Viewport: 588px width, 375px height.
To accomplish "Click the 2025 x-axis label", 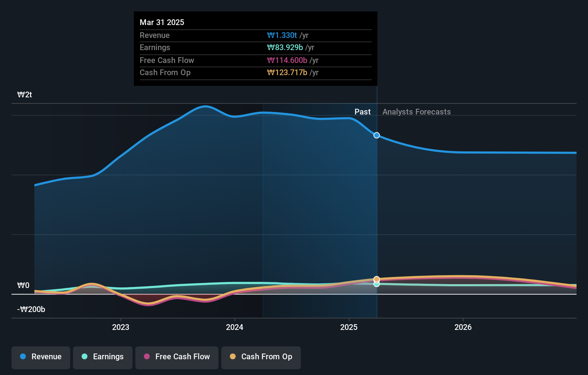I will tap(349, 327).
